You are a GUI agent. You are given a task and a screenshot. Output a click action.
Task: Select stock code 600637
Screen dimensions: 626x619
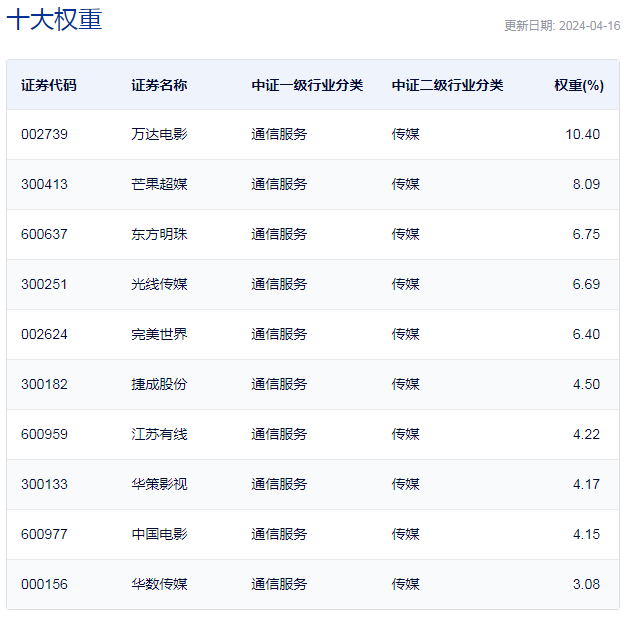pos(44,234)
